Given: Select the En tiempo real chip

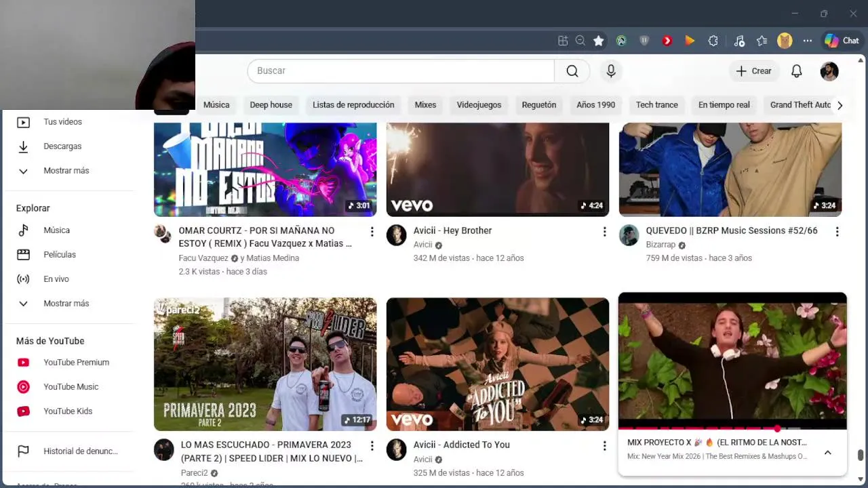Looking at the screenshot, I should click(724, 105).
